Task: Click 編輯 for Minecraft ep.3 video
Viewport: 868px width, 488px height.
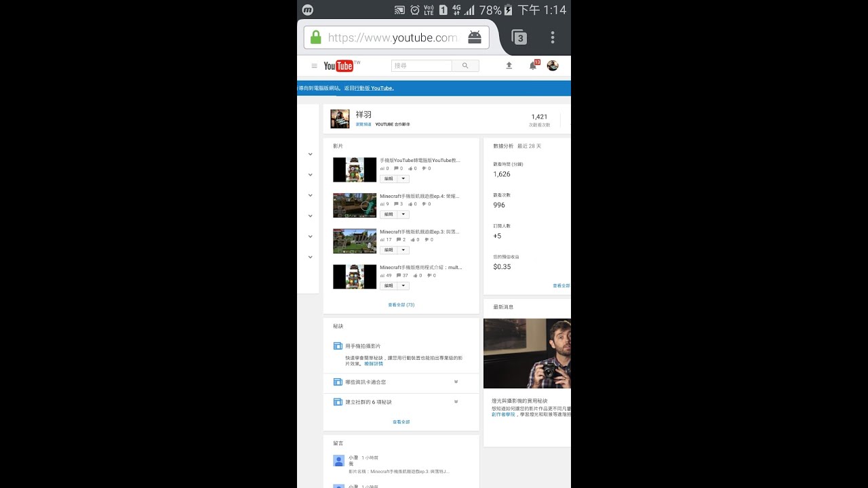Action: click(x=389, y=250)
